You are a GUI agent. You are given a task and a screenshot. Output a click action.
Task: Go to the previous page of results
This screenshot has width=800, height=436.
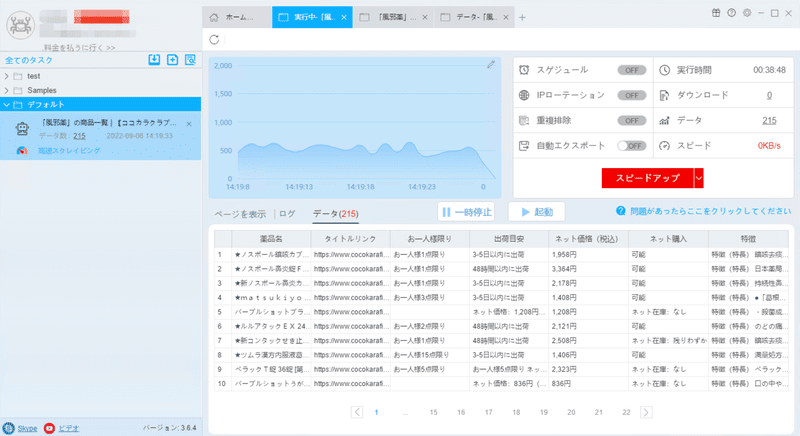[x=357, y=412]
